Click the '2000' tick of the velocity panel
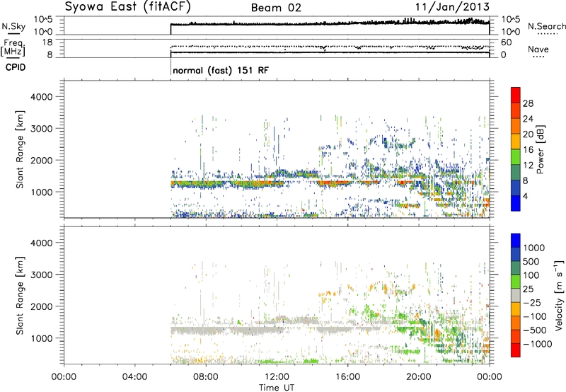566x392 pixels. (41, 306)
